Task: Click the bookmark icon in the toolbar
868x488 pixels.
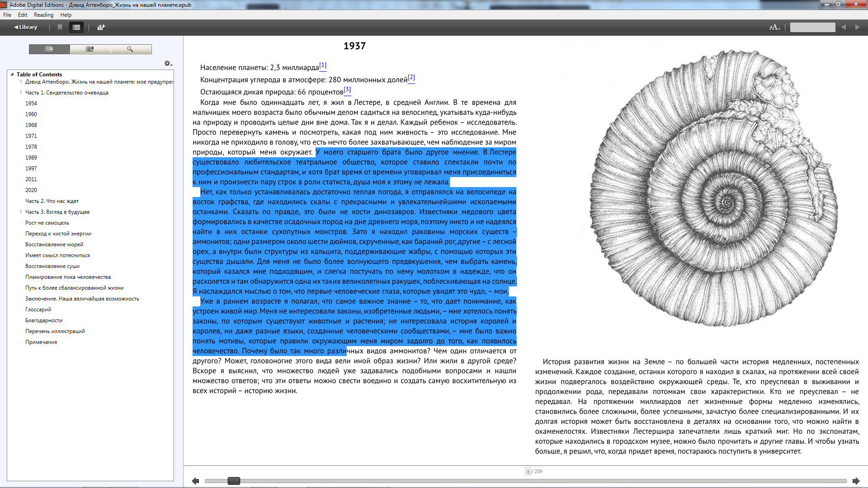Action: tap(60, 27)
